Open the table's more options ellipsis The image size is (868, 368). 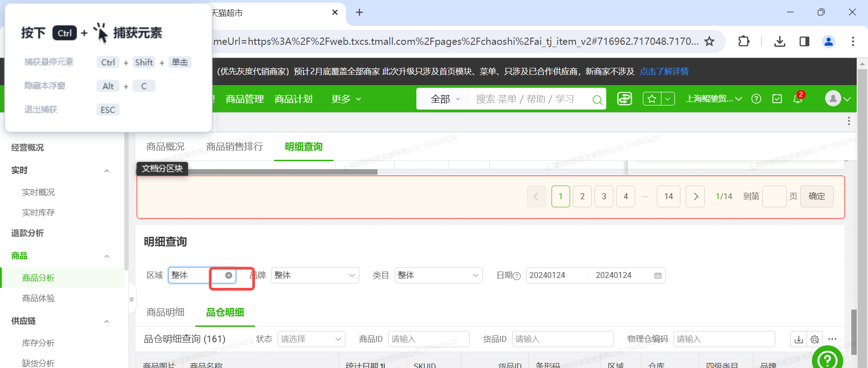pos(832,339)
